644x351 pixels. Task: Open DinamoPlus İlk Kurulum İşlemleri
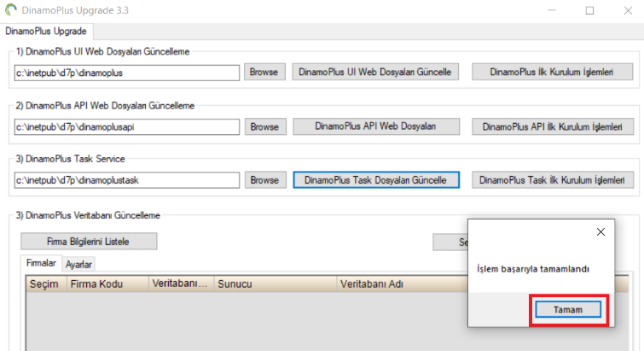click(x=552, y=72)
